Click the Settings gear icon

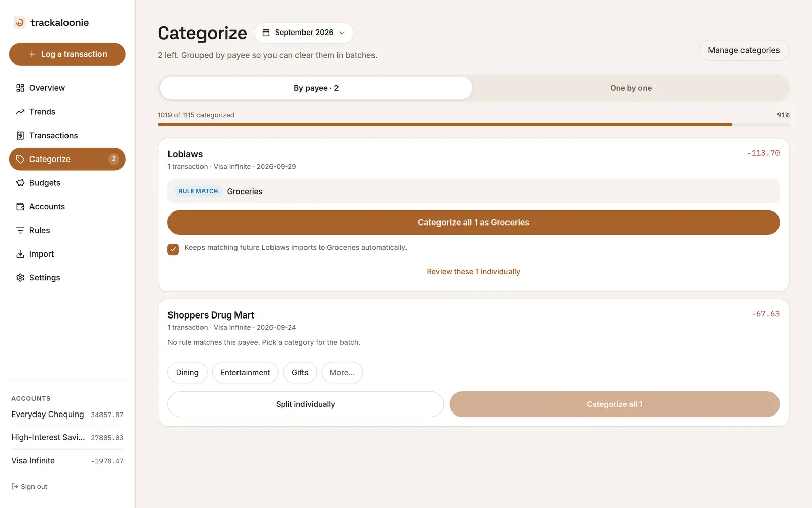[x=20, y=278]
